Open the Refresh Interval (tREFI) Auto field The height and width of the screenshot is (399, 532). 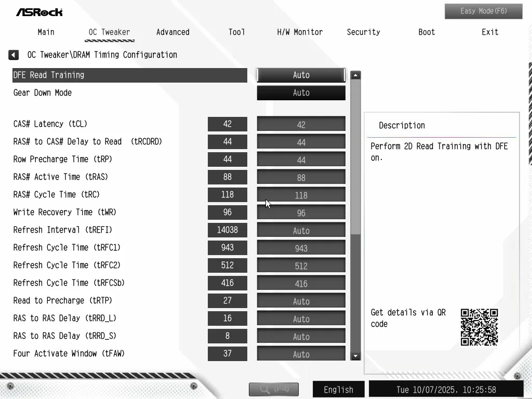tap(301, 230)
